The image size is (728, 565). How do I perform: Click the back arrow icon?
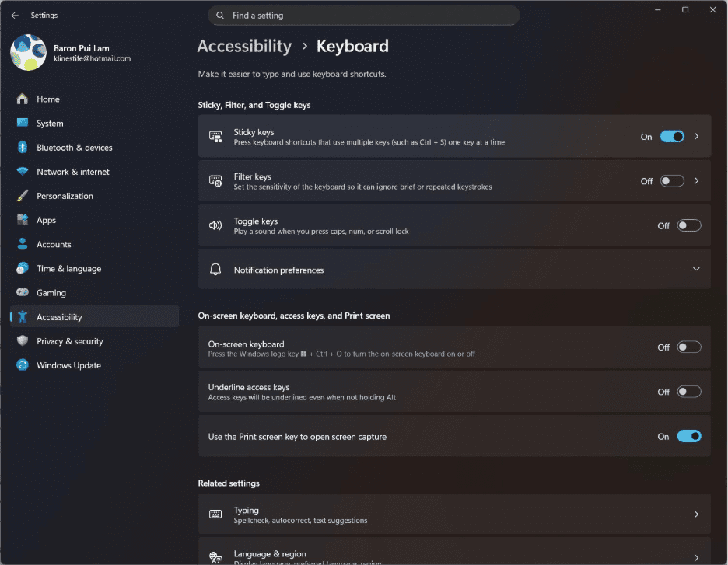15,16
